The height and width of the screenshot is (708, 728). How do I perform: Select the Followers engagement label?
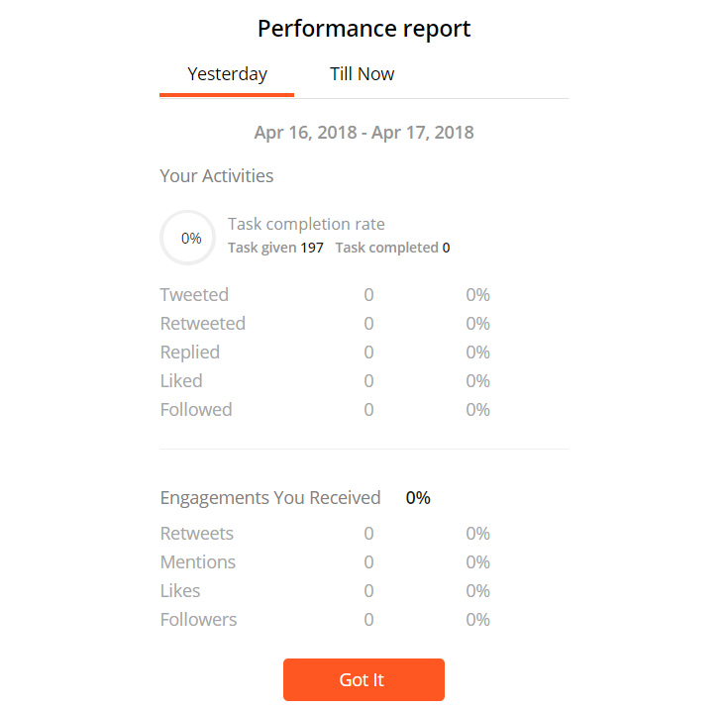tap(198, 620)
